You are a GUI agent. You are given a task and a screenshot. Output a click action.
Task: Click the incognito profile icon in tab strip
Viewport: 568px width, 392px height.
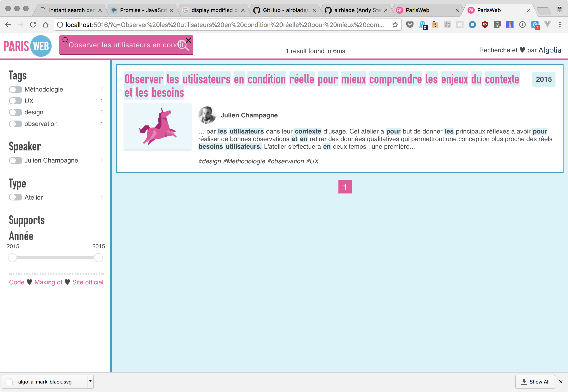pos(559,9)
